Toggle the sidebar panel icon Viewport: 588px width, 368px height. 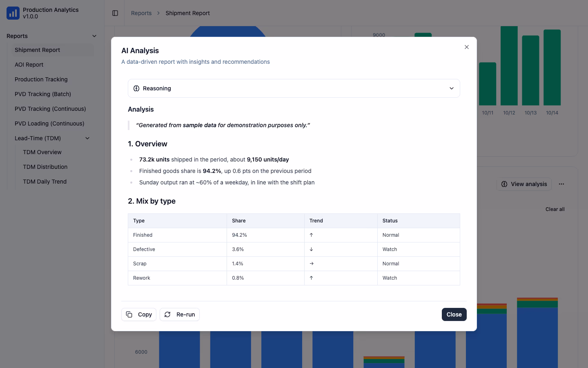[x=115, y=13]
